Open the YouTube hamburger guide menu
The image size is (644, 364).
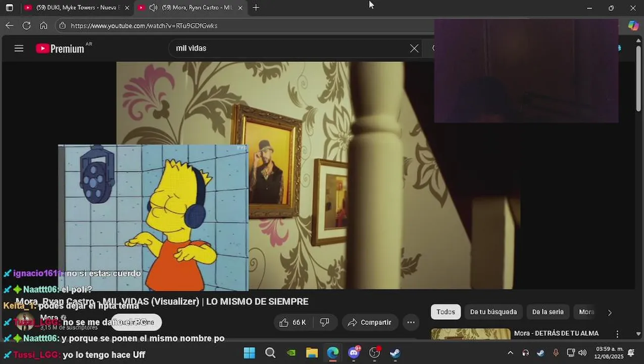tap(19, 48)
